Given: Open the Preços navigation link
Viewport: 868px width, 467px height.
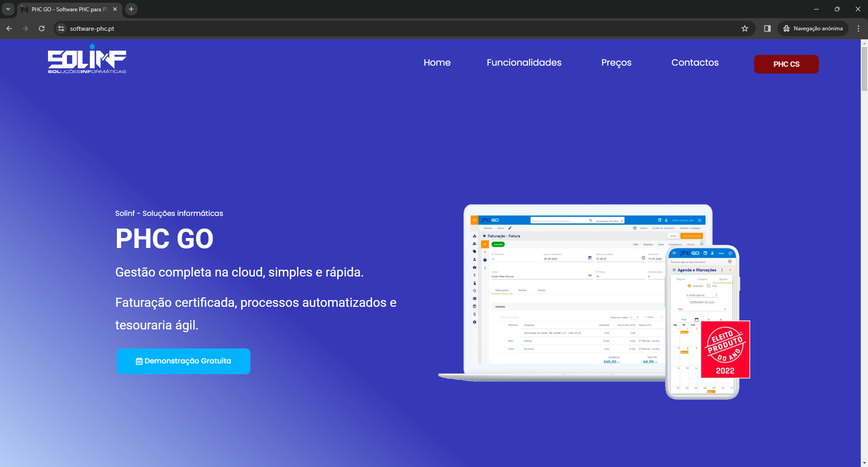Looking at the screenshot, I should 616,62.
